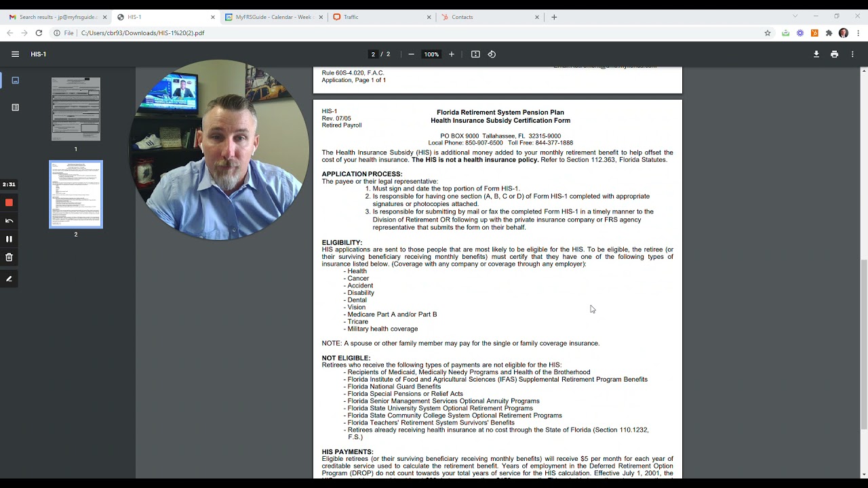Click the 'ELIGIBILITY:' heading

point(342,243)
